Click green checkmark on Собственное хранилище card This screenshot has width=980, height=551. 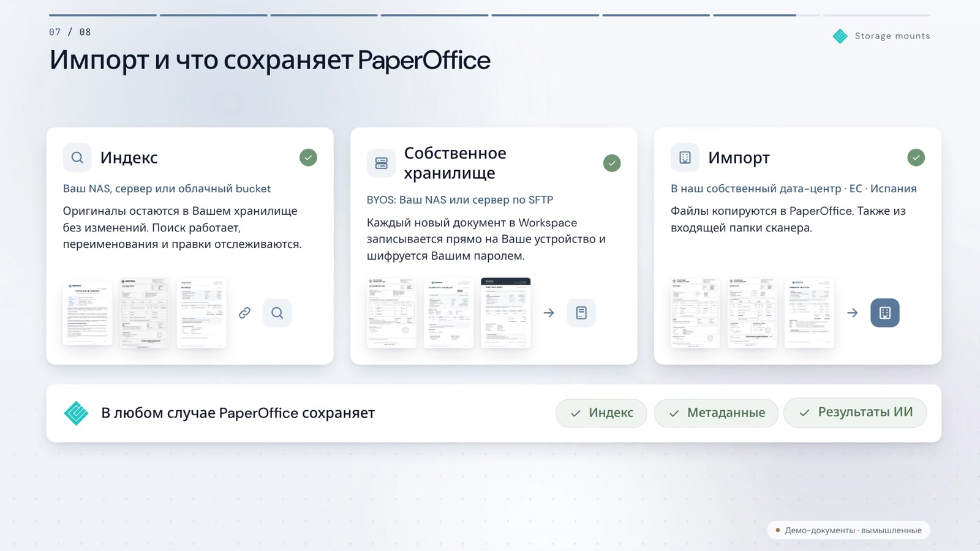click(612, 163)
